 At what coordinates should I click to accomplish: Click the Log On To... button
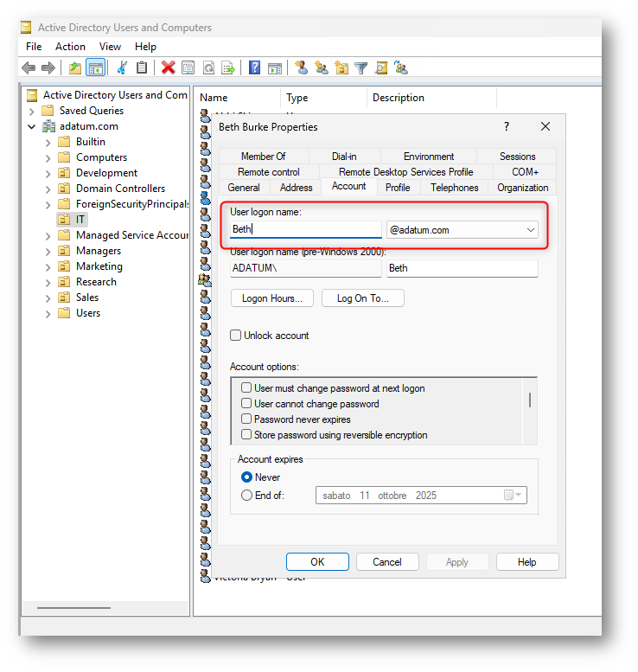pyautogui.click(x=362, y=298)
